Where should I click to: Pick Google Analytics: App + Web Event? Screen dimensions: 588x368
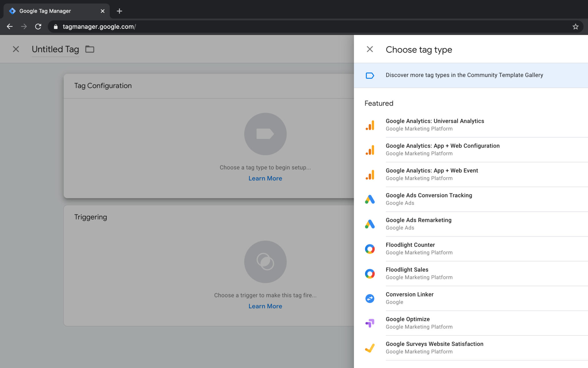click(432, 171)
